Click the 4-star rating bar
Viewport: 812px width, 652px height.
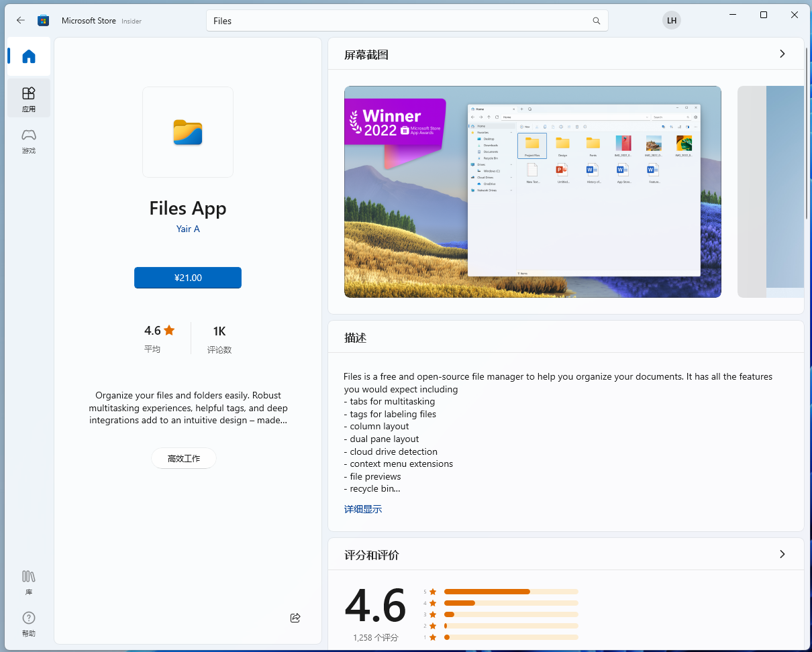511,603
